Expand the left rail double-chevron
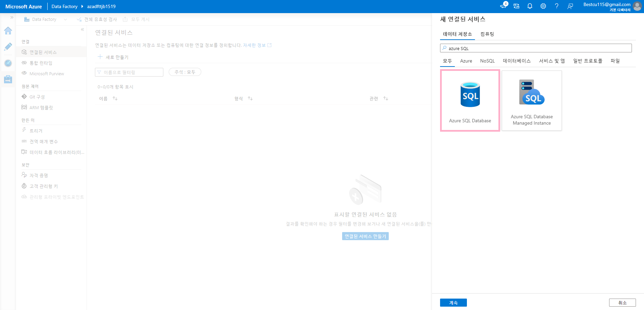The image size is (644, 310). tap(12, 17)
